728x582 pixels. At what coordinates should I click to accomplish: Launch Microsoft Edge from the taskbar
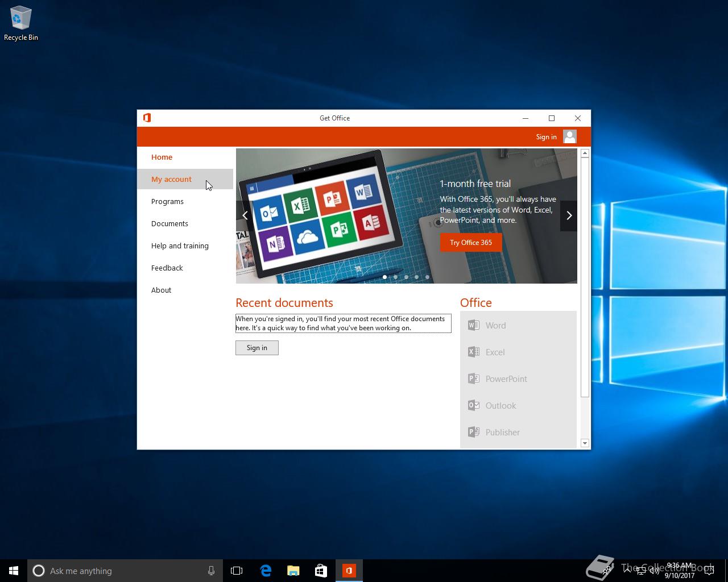tap(265, 571)
